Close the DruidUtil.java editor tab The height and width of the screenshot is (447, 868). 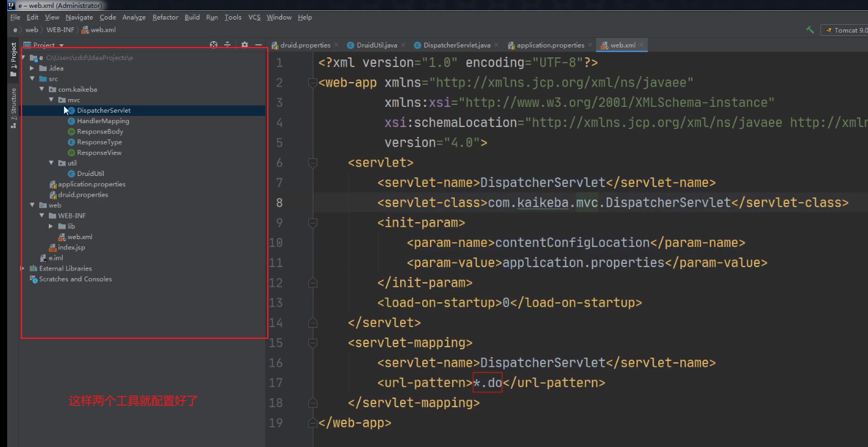pyautogui.click(x=403, y=46)
